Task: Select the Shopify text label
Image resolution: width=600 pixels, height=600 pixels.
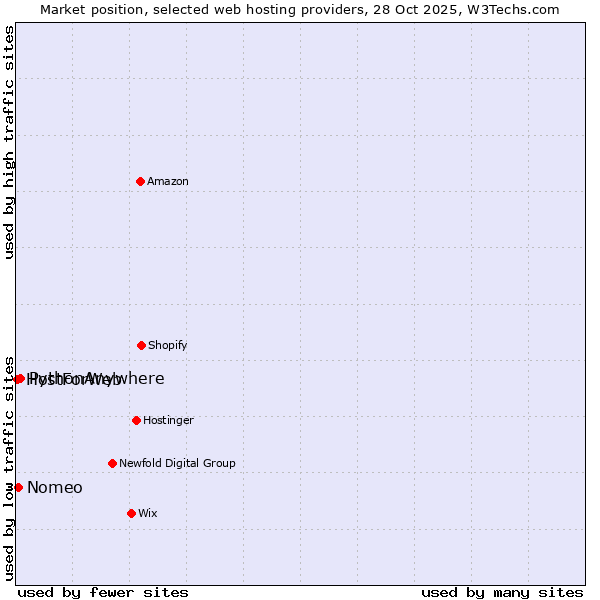Action: coord(167,345)
